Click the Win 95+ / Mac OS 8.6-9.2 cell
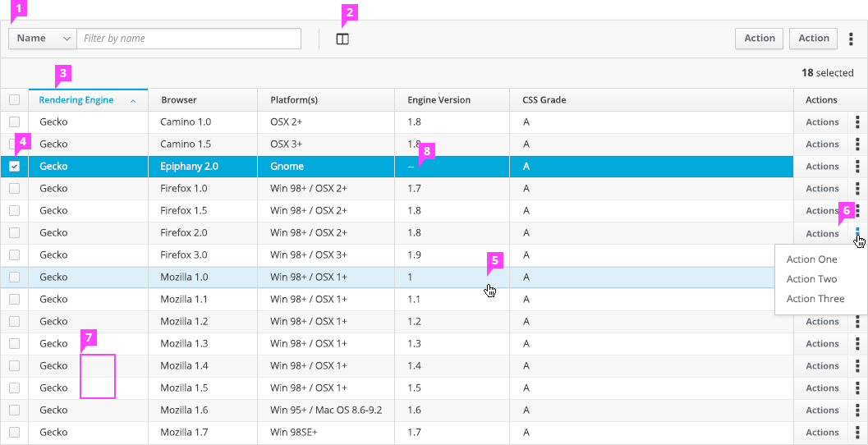The height and width of the screenshot is (445, 868). (326, 411)
